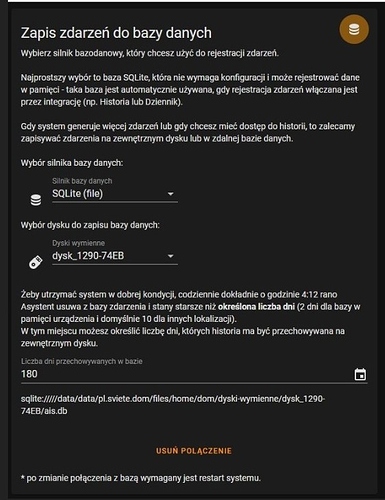Click the Wybór dysku do zapisu caption
The width and height of the screenshot is (385, 500).
point(90,225)
